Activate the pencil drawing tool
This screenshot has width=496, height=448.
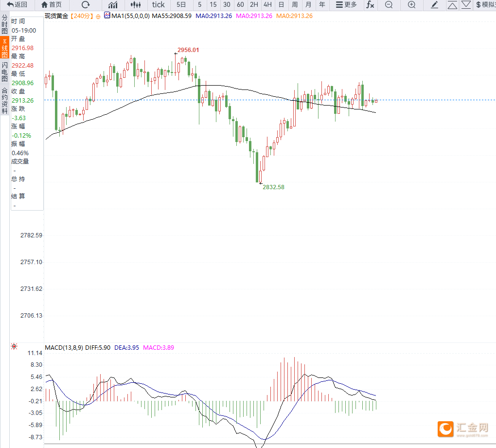tap(435, 4)
